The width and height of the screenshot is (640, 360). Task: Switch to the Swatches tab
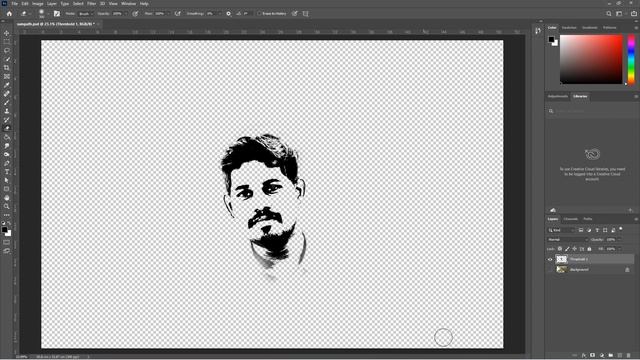pyautogui.click(x=569, y=28)
